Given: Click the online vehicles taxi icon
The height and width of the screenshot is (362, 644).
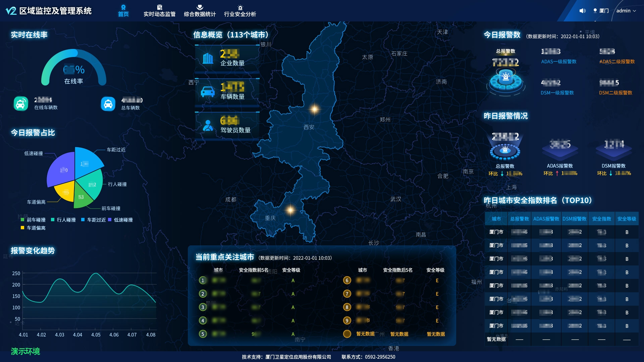Looking at the screenshot, I should pos(21,104).
